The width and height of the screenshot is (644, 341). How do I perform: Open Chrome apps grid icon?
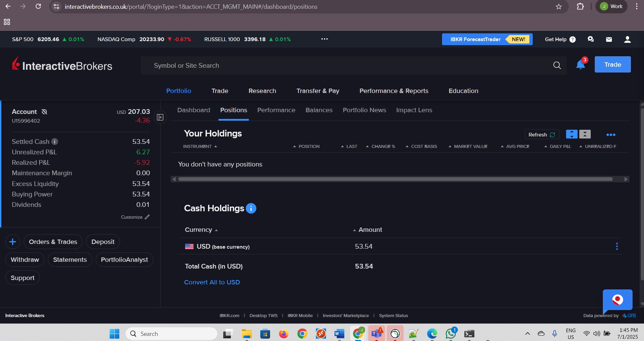click(7, 22)
